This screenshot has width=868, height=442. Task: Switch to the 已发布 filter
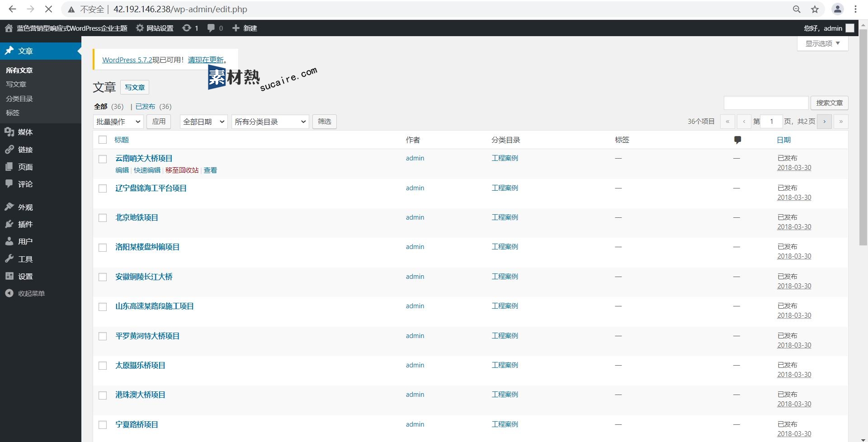click(145, 107)
